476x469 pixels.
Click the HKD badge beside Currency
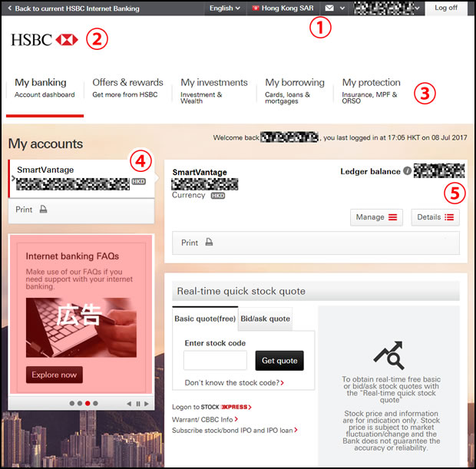pyautogui.click(x=218, y=196)
